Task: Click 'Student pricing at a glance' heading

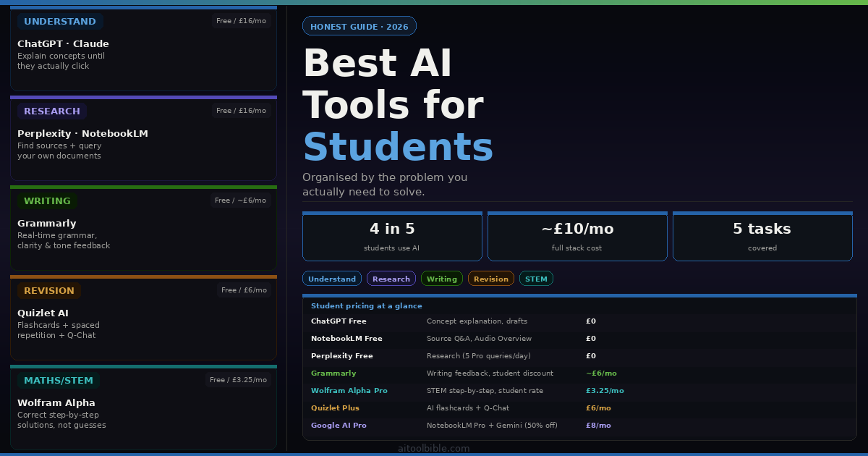Action: point(367,306)
